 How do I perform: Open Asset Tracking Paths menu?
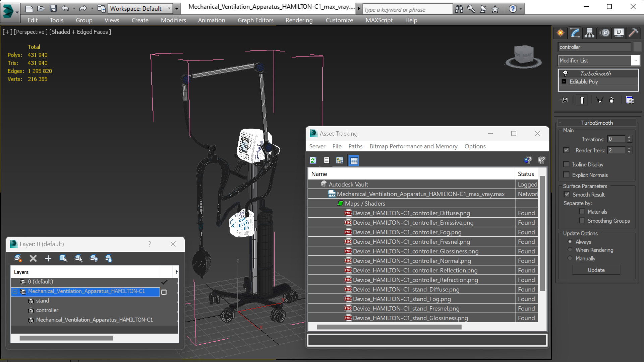[355, 146]
